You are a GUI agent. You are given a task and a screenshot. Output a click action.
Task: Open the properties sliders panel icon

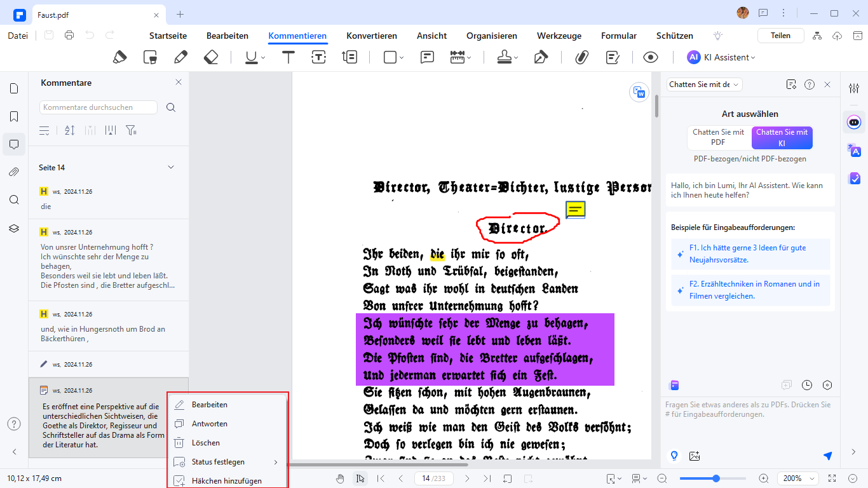(854, 88)
